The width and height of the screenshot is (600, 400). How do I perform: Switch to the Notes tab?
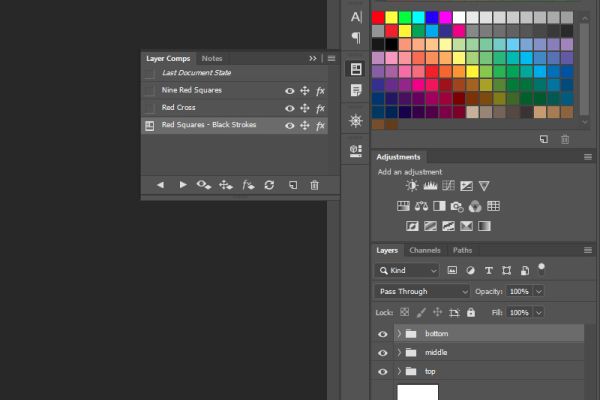coord(212,59)
